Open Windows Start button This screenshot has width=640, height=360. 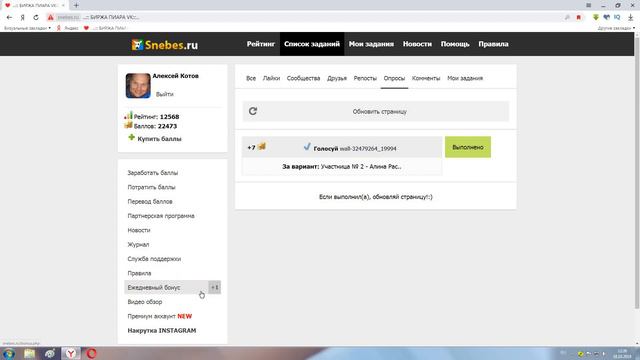click(x=9, y=353)
